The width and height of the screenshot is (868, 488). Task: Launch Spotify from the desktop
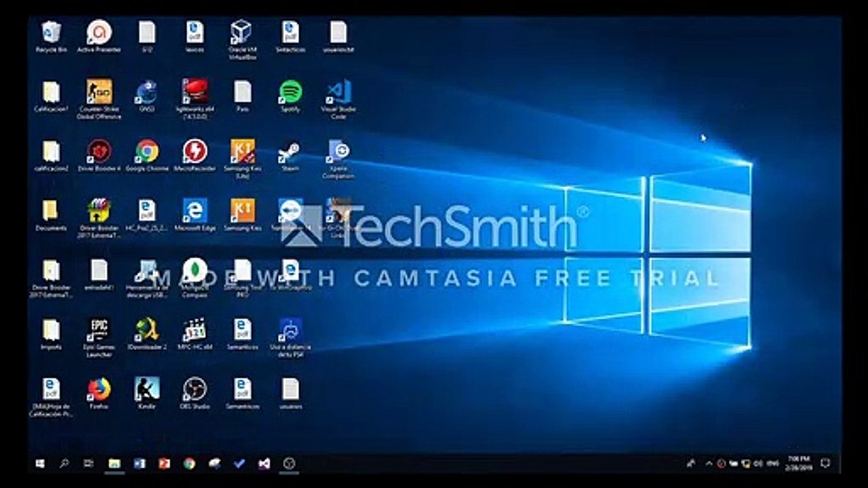tap(290, 96)
